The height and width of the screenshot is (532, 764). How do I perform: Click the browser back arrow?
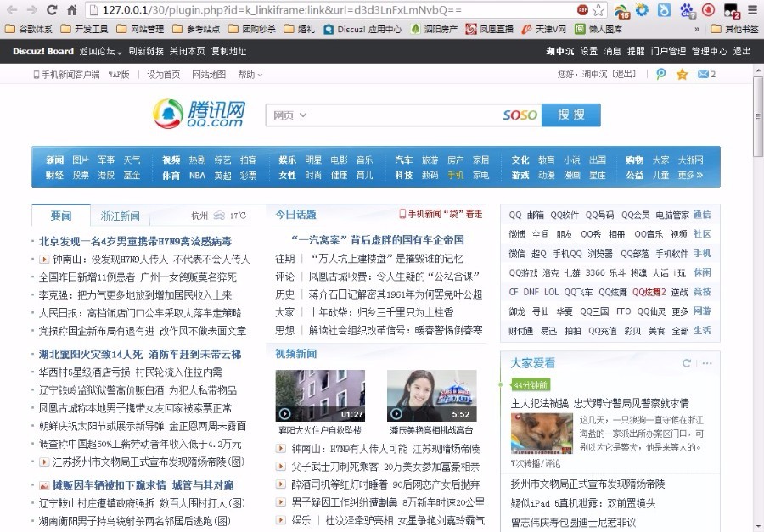tap(12, 9)
